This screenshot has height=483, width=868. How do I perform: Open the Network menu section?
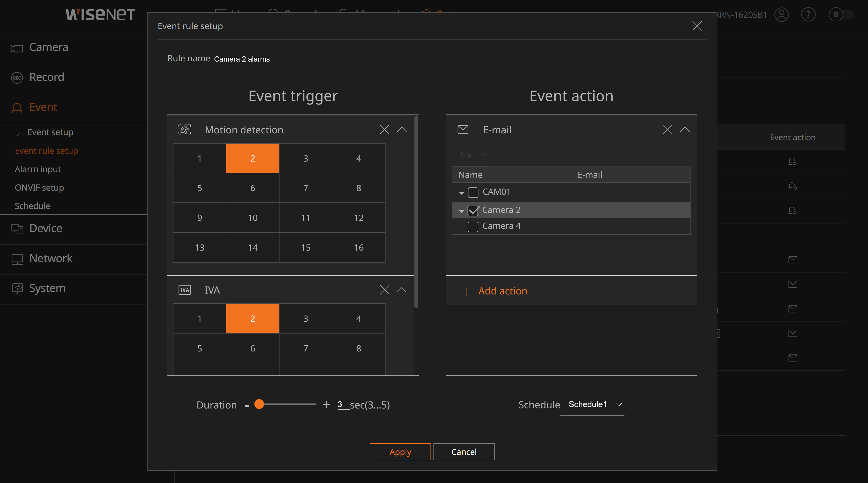click(51, 259)
